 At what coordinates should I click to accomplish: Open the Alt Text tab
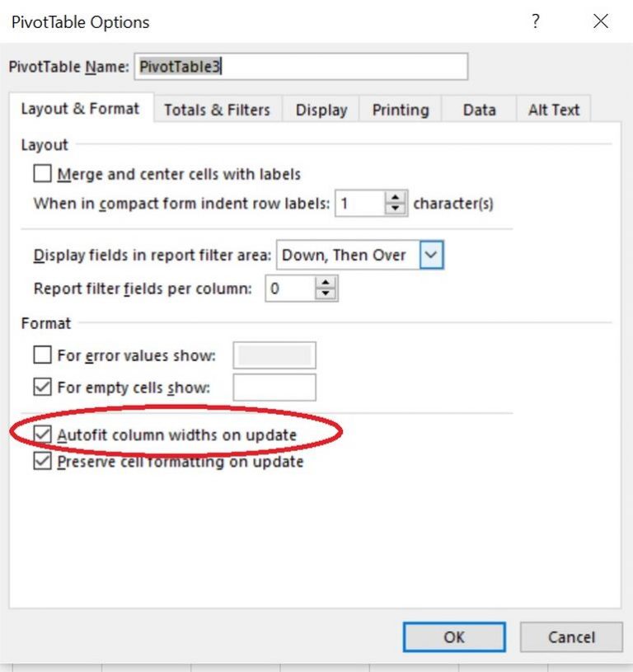[554, 110]
